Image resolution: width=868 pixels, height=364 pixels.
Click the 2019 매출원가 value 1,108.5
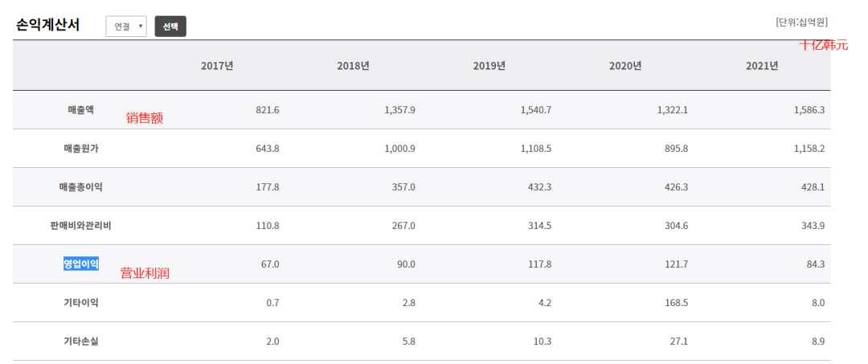pos(536,149)
